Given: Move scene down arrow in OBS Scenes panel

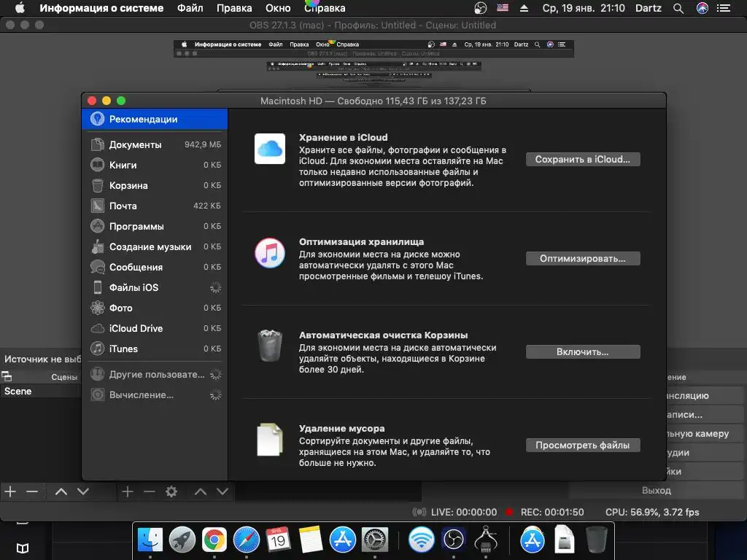Looking at the screenshot, I should pyautogui.click(x=83, y=491).
